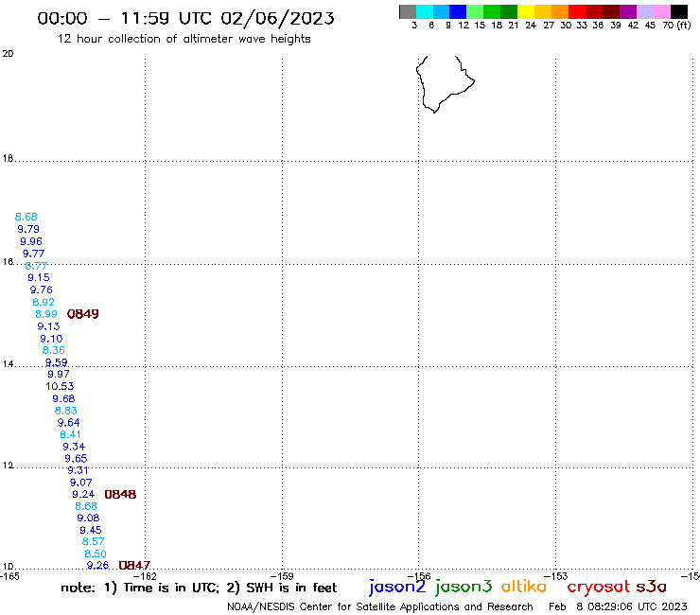Click the wave height value '9.10'
This screenshot has height=615, width=700.
[51, 339]
